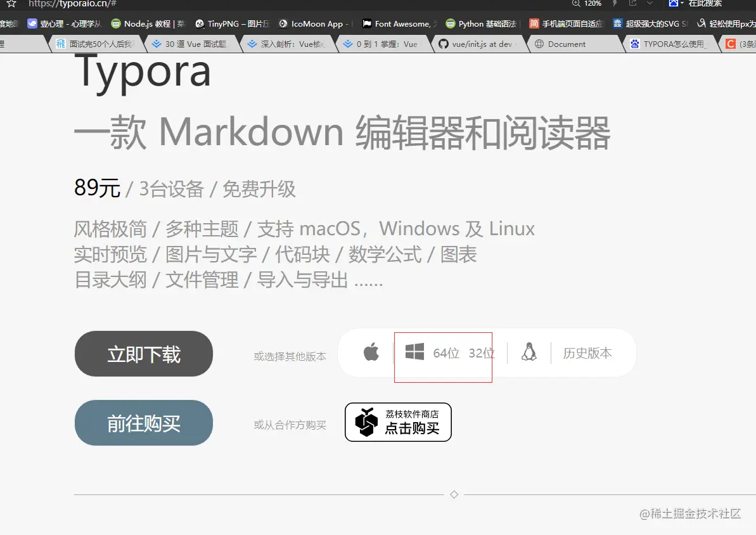The height and width of the screenshot is (535, 756).
Task: Click the 荔枝软件商店 点击购买 button
Action: point(398,422)
